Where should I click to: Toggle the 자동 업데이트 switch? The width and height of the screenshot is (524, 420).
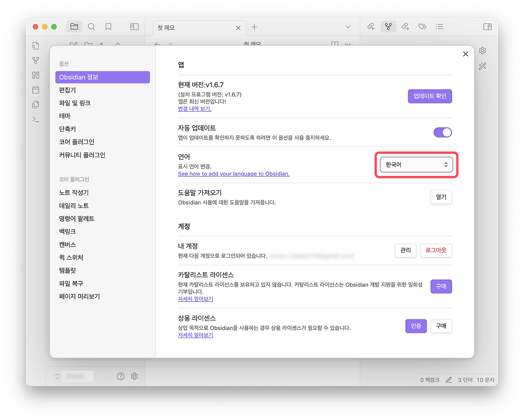pos(443,133)
